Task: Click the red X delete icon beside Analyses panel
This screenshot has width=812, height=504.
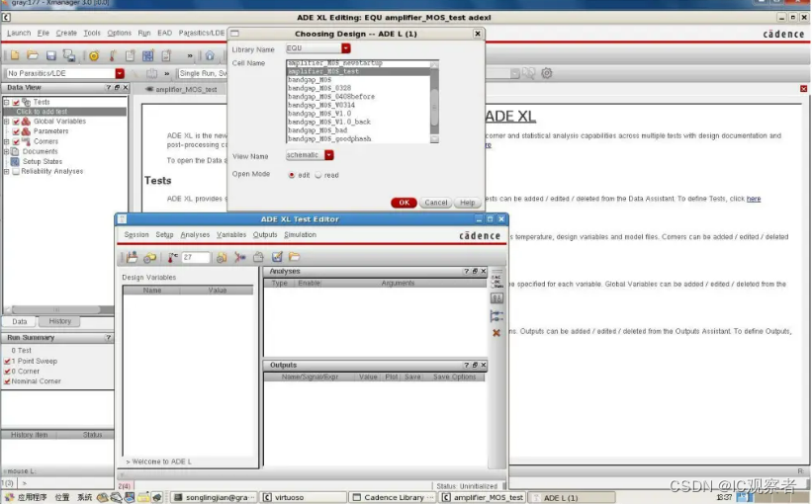Action: click(496, 333)
